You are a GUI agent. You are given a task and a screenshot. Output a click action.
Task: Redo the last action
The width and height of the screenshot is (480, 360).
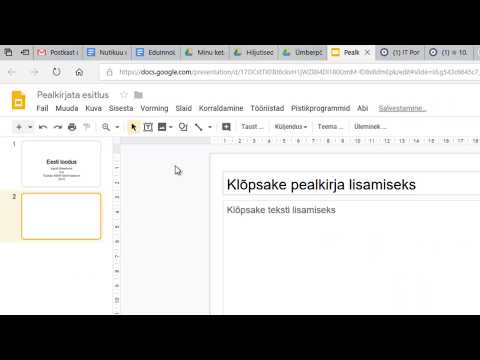pos(58,127)
